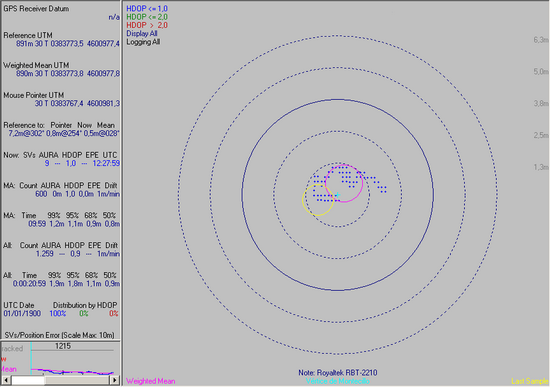Click the Weighted Mean legend label
Image resolution: width=550 pixels, height=387 pixels.
click(x=150, y=381)
